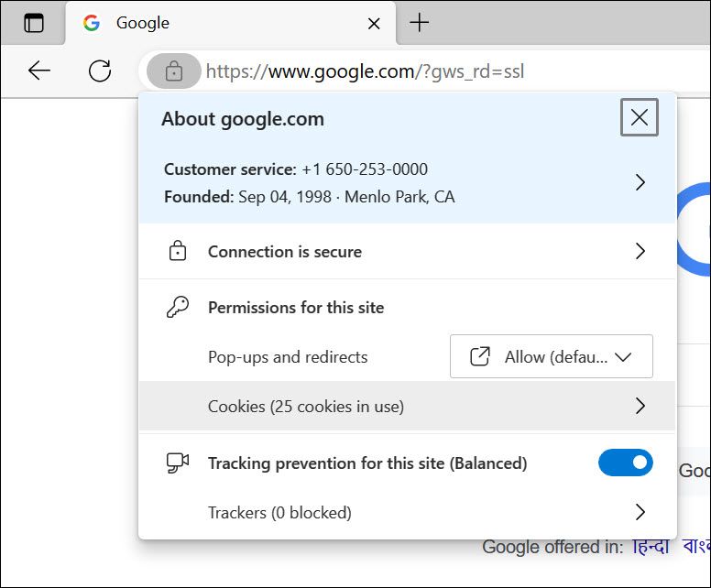Click the URL text in address bar

click(x=366, y=71)
